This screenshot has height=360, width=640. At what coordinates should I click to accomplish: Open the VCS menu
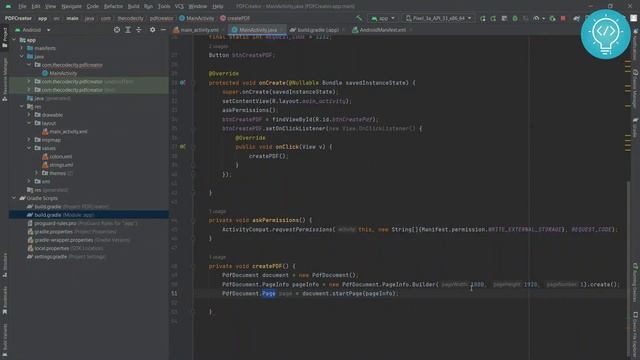pos(179,6)
